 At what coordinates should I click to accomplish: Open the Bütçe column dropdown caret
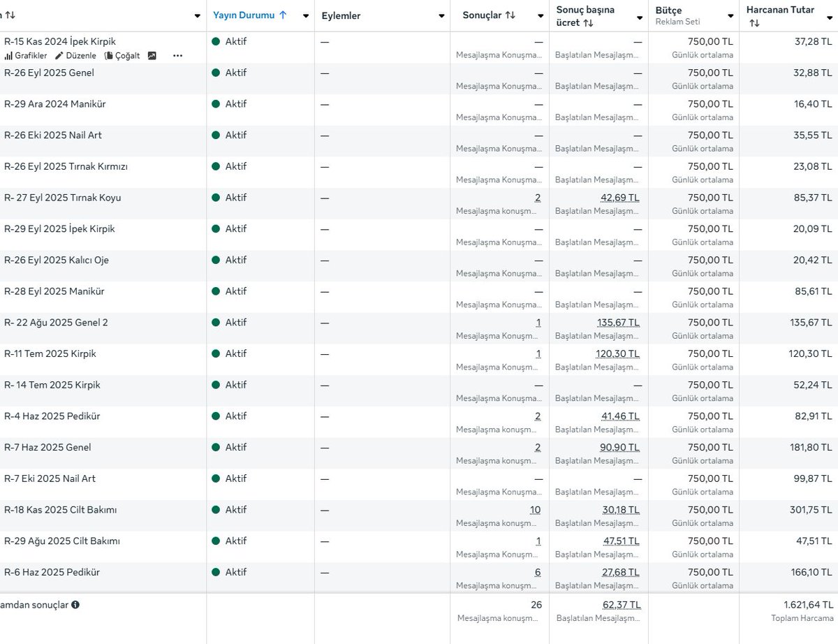tap(730, 16)
